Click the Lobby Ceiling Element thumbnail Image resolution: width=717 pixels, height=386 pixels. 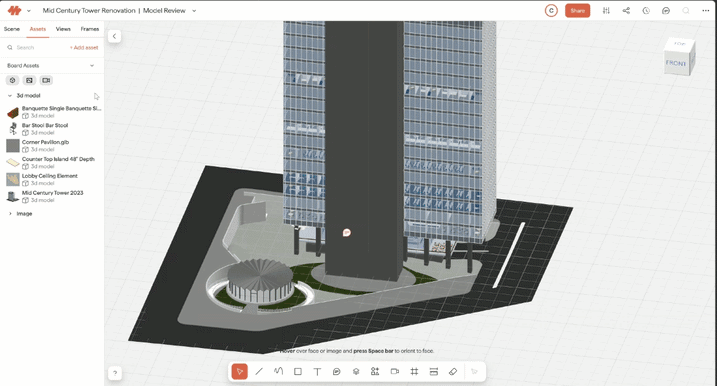(x=13, y=179)
